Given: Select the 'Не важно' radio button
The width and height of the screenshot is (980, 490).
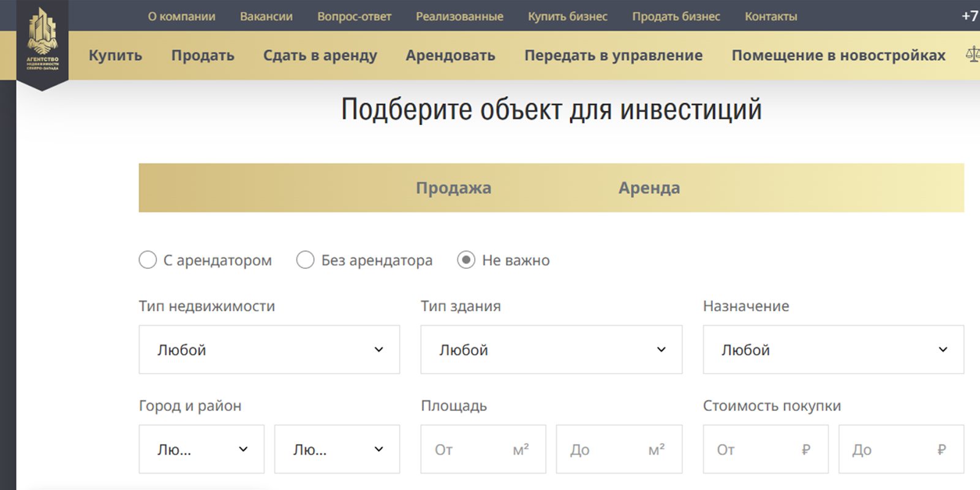Looking at the screenshot, I should click(x=466, y=260).
